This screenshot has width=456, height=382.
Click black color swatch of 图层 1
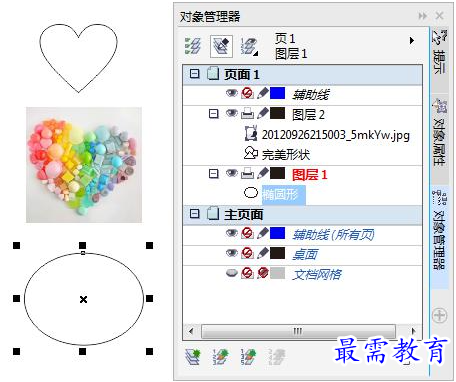(x=277, y=173)
